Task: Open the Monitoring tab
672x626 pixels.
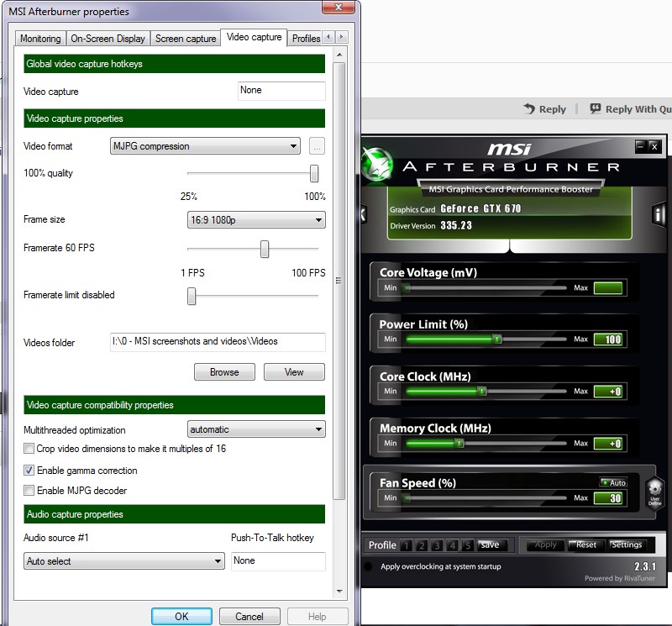Action: tap(40, 39)
